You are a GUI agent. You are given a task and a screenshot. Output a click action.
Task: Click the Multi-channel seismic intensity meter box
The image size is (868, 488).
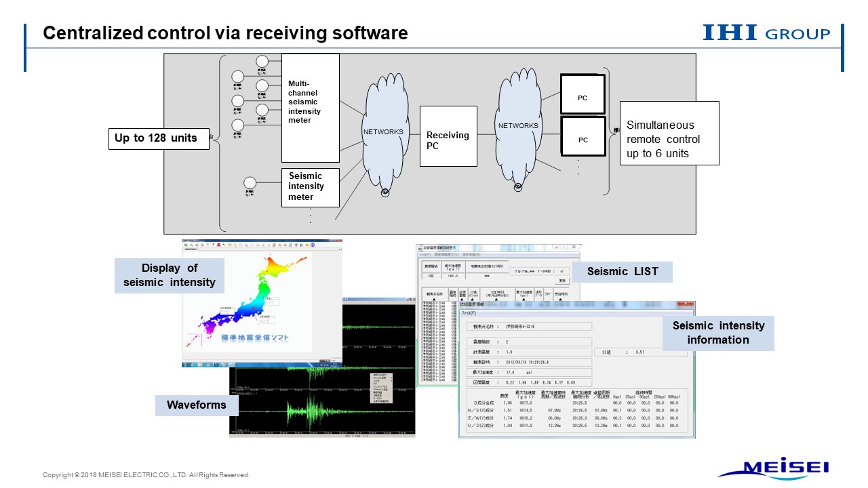coord(310,108)
